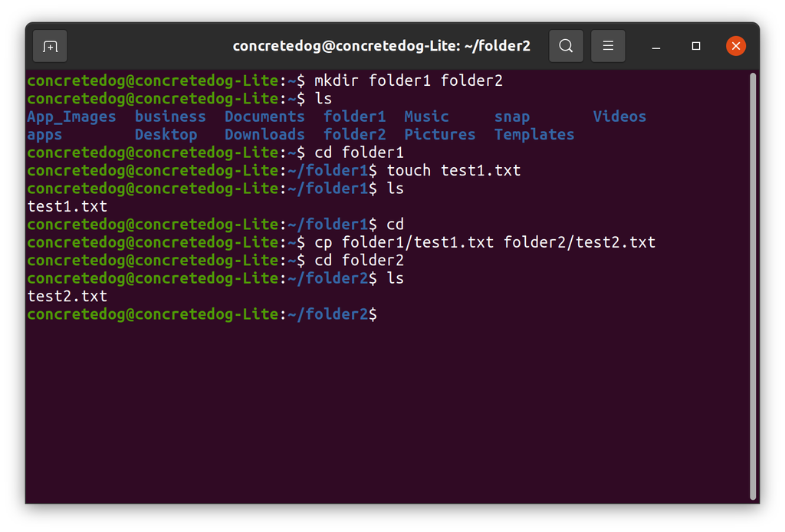Screen dimensions: 785x532
Task: Open the terminal search tool
Action: [x=566, y=45]
